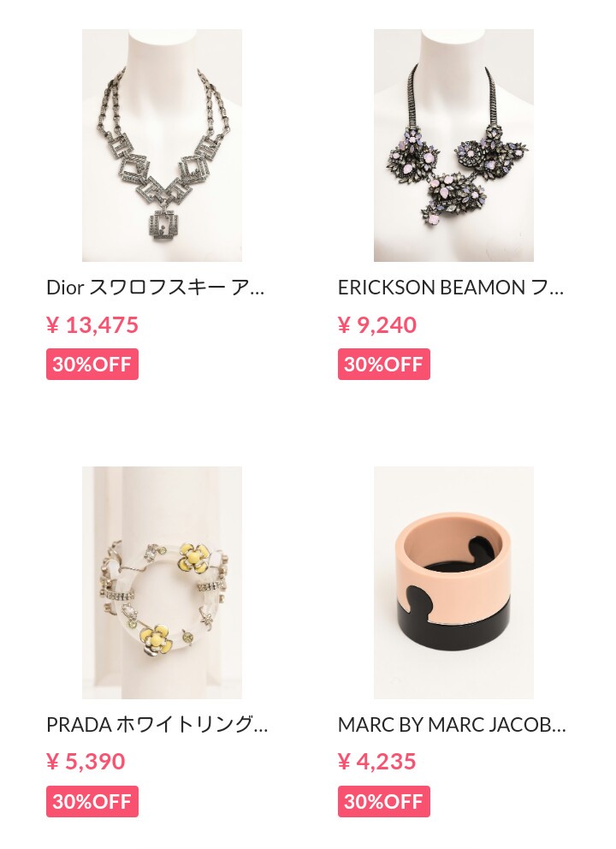Select the MARC BY MARC JACOB title
Viewport: 616px width, 849px height.
pos(452,724)
